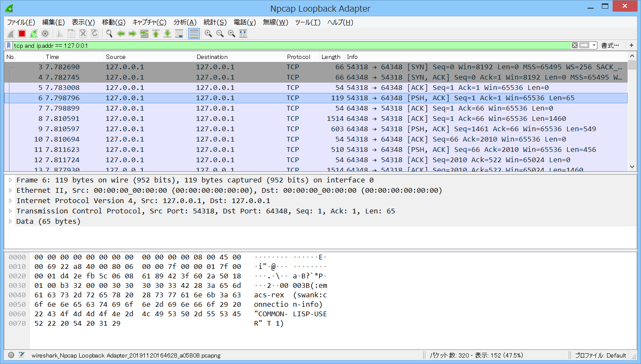The height and width of the screenshot is (364, 641).
Task: Expand the Transmission Control Protocol detail row
Action: point(10,211)
